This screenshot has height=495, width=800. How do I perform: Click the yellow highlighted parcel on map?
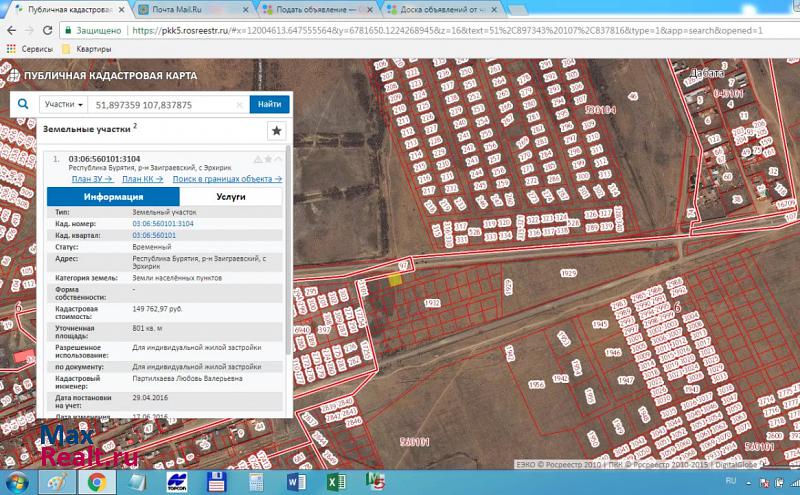click(396, 281)
